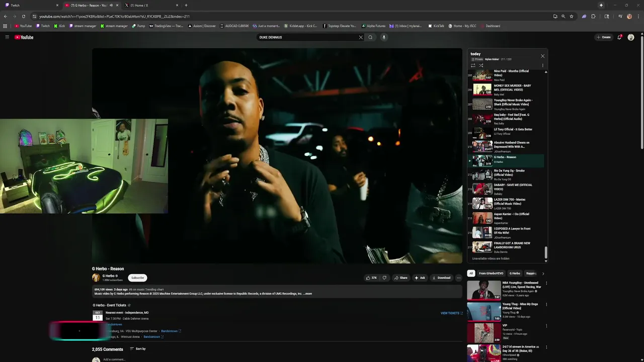The height and width of the screenshot is (362, 644).
Task: Bookmark this page with star icon
Action: click(572, 16)
